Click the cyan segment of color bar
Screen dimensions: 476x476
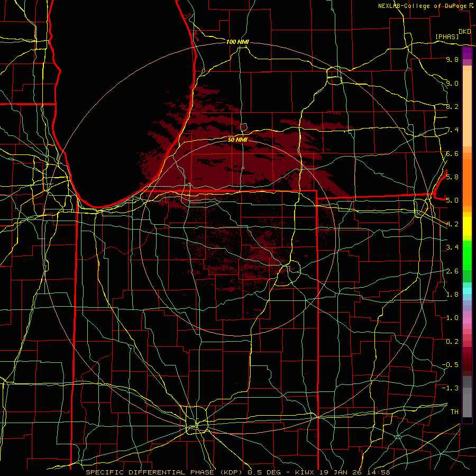[467, 291]
